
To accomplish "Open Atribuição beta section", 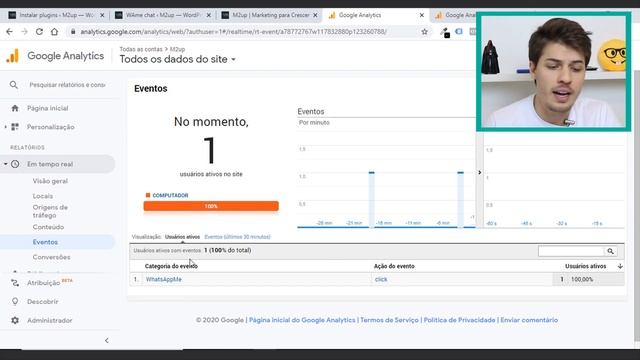I will 43,283.
